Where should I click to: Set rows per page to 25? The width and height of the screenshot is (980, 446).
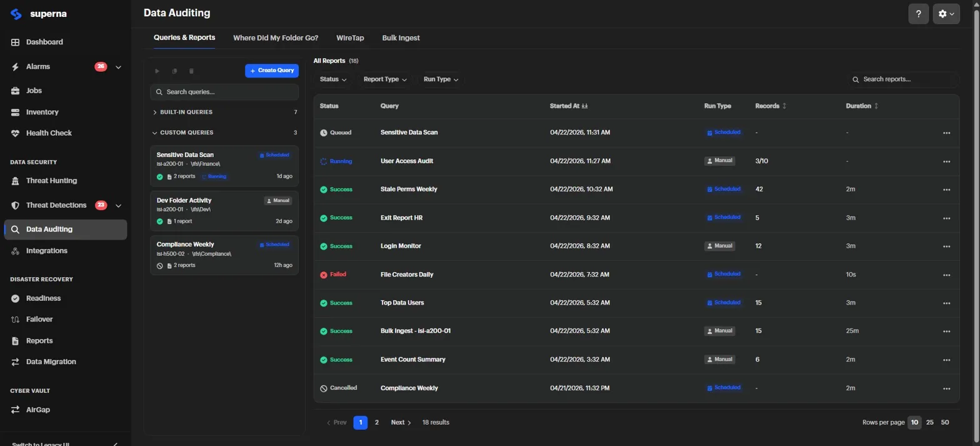pyautogui.click(x=930, y=422)
